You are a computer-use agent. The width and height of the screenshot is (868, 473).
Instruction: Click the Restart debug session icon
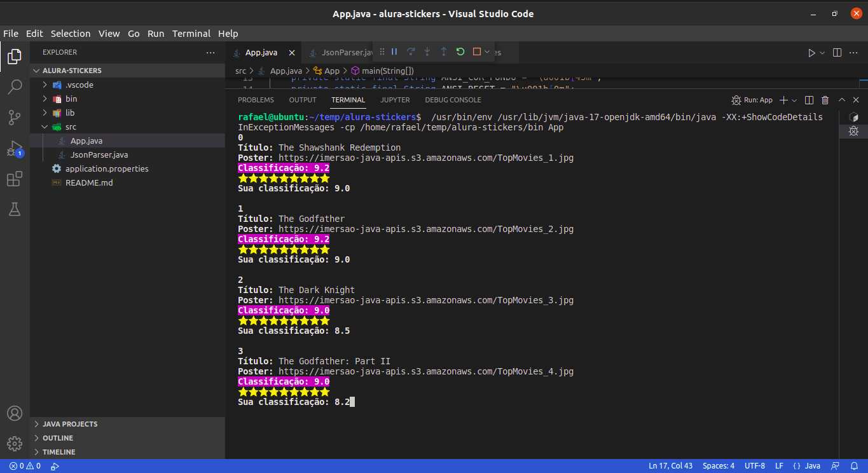click(460, 52)
